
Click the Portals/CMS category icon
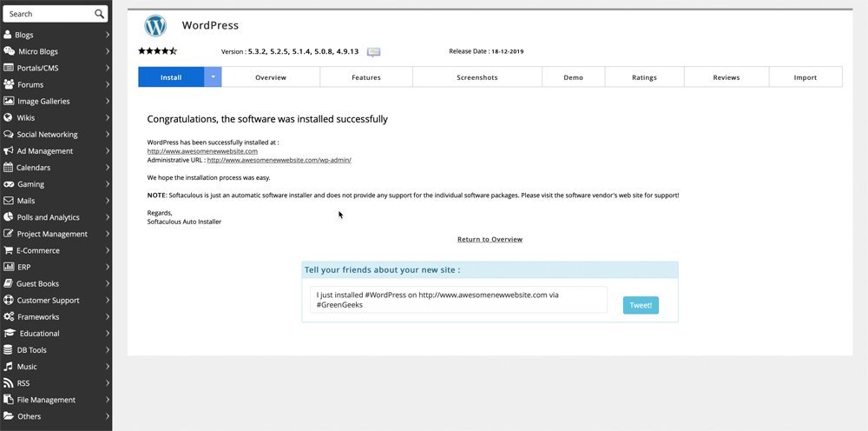coord(9,68)
